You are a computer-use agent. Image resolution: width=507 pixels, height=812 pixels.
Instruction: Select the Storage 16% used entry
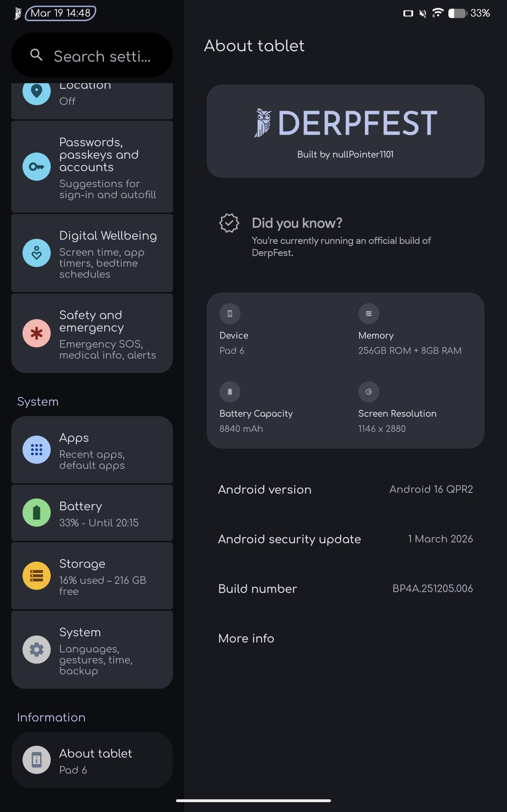pyautogui.click(x=102, y=576)
